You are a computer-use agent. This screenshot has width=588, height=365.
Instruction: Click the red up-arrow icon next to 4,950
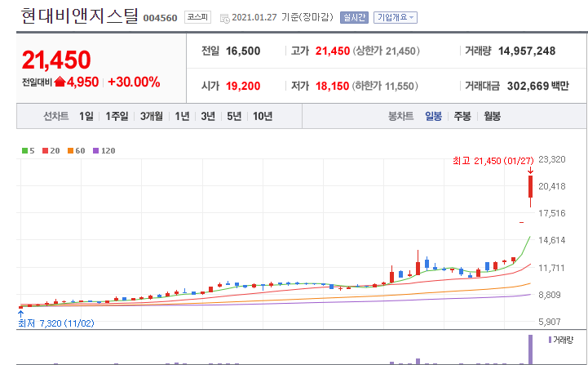click(60, 82)
